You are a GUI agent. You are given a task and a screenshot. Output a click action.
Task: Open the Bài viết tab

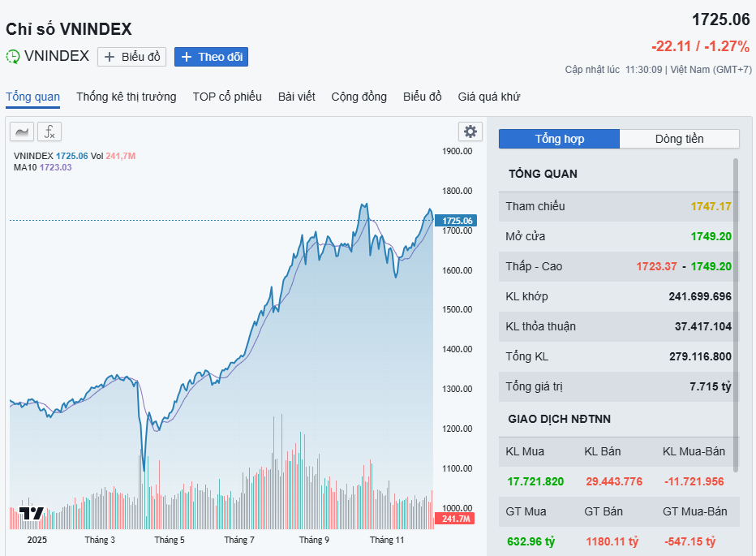coord(296,97)
